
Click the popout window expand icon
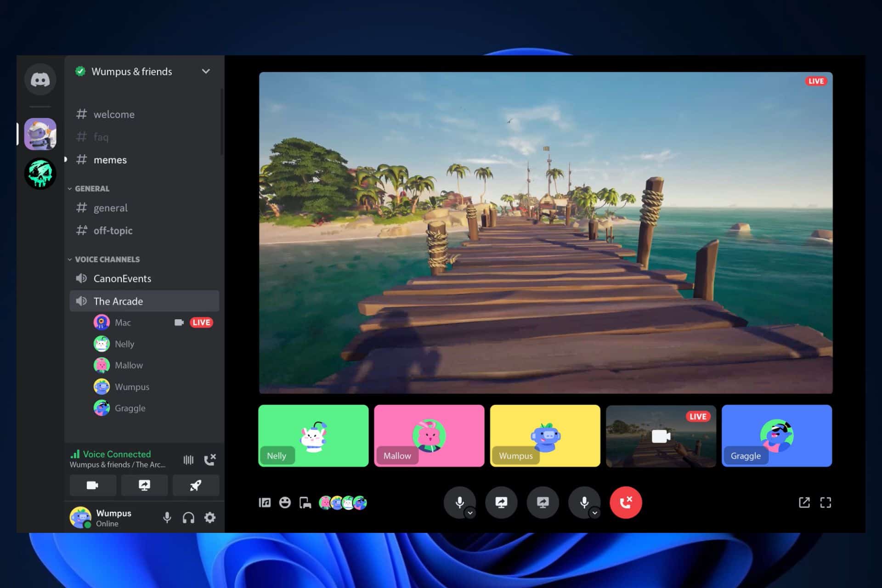click(x=804, y=503)
